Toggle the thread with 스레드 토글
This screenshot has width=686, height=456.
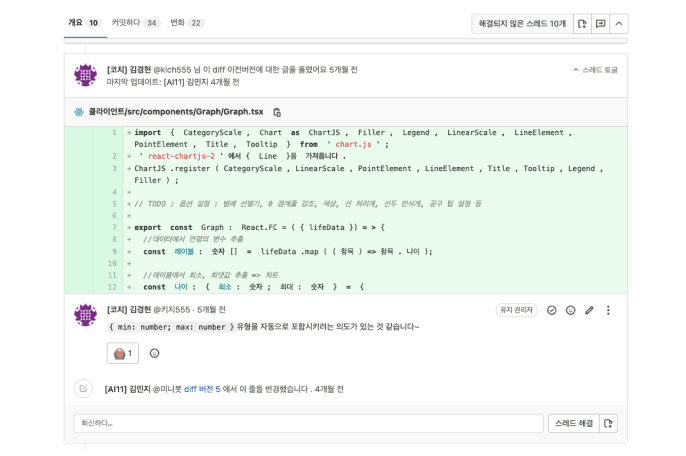coord(595,70)
